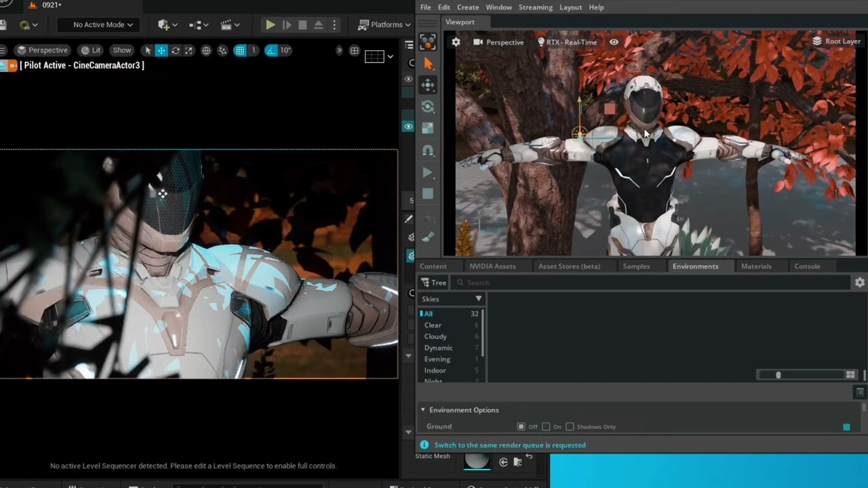Check the Ground 'On' checkbox
868x488 pixels.
(x=546, y=427)
